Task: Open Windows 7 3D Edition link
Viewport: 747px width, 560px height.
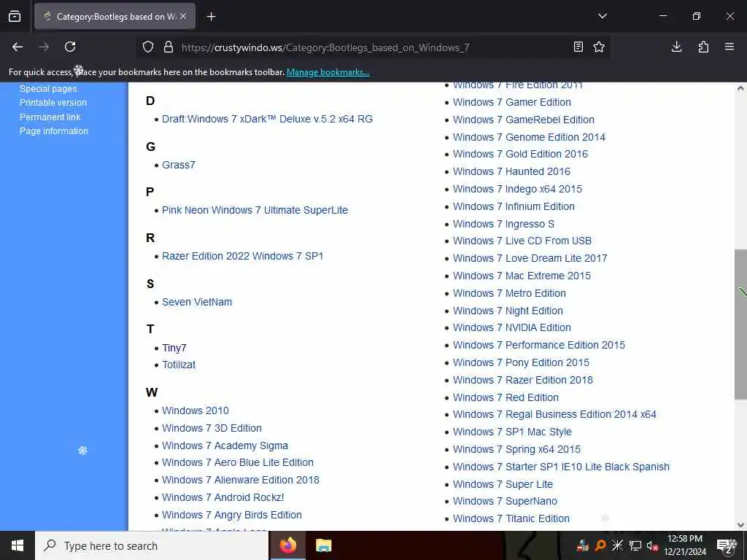Action: pos(212,428)
